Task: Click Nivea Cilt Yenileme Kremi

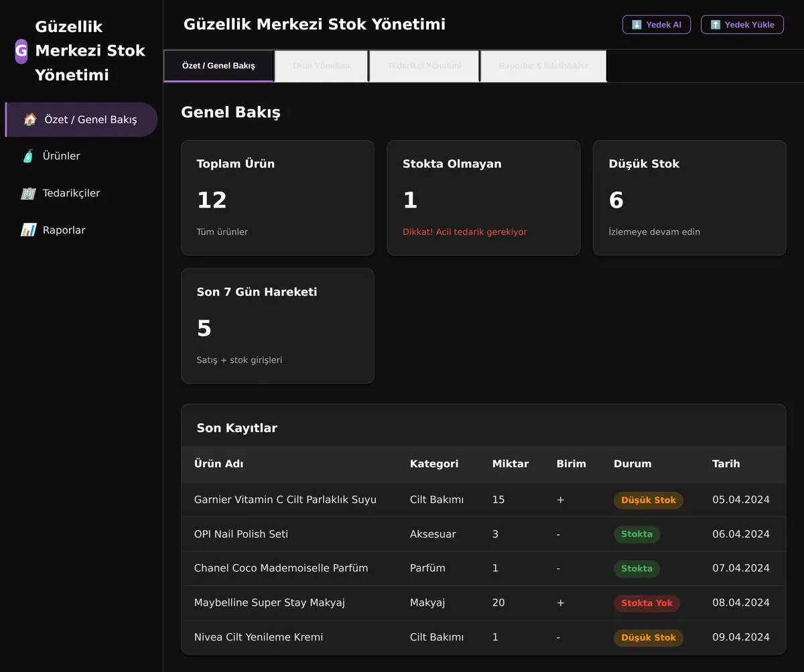Action: [259, 637]
